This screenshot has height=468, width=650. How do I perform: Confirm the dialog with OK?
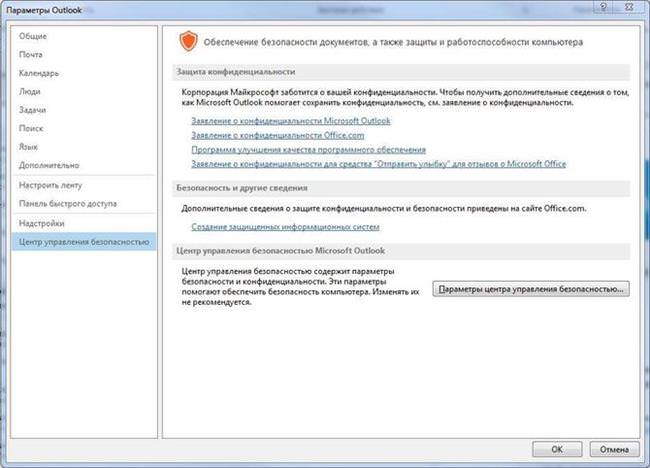(x=557, y=449)
